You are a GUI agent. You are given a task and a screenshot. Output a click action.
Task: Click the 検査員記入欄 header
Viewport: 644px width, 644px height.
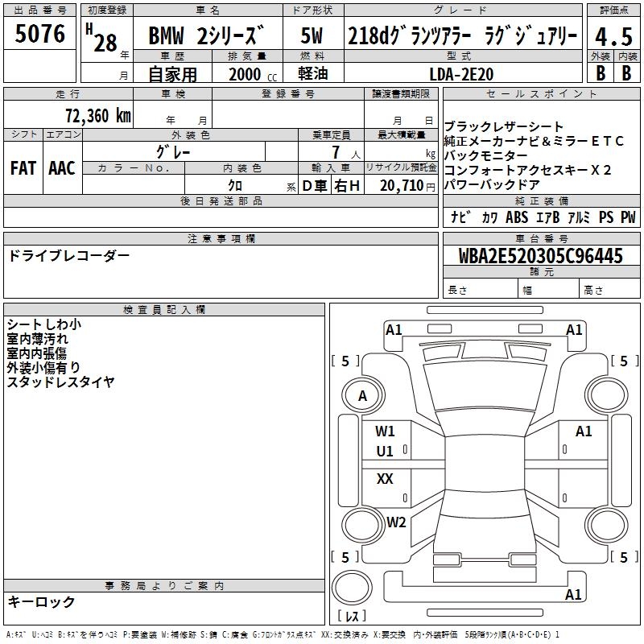coord(164,309)
